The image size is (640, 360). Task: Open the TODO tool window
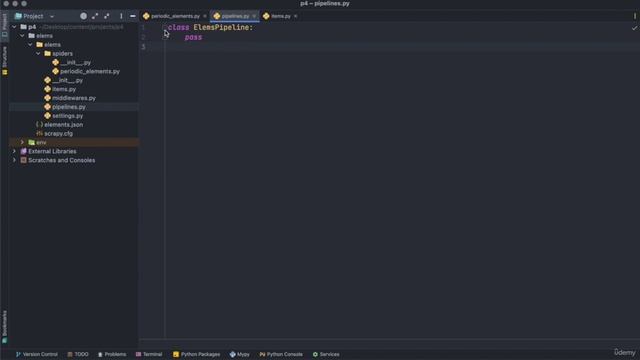[78, 354]
